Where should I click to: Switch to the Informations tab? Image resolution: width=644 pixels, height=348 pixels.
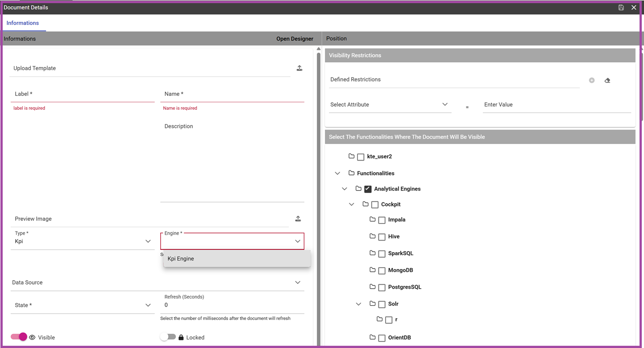23,23
